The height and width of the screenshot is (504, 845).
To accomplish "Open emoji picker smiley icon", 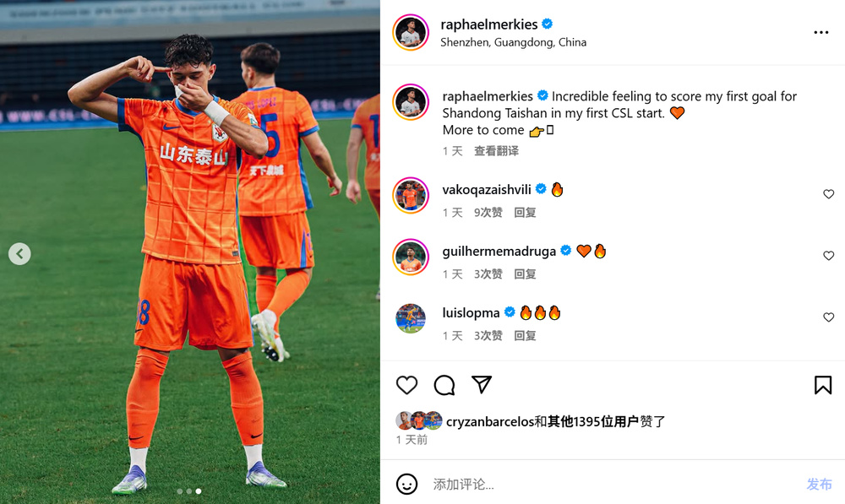I will coord(406,484).
